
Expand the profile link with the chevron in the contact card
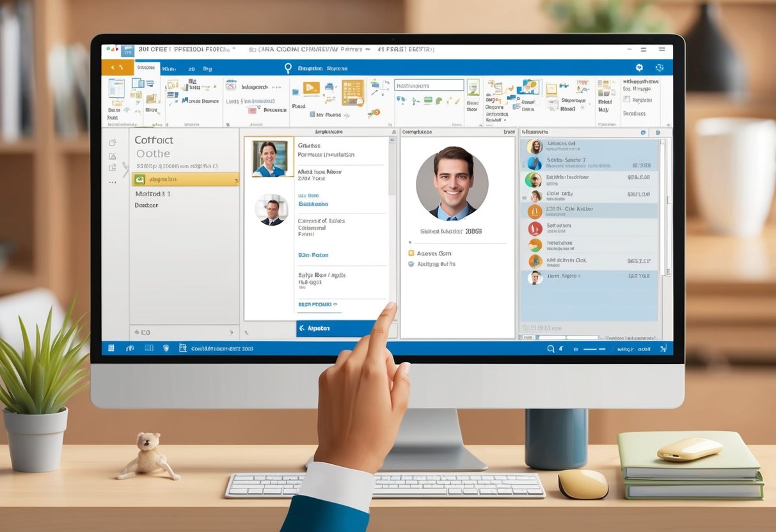pyautogui.click(x=319, y=304)
